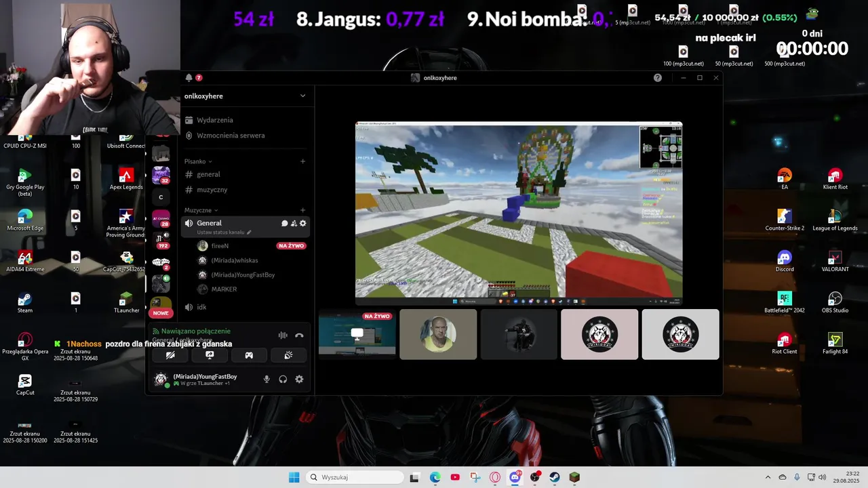The image size is (868, 488).
Task: Edit General voice channel settings gear
Action: 303,223
